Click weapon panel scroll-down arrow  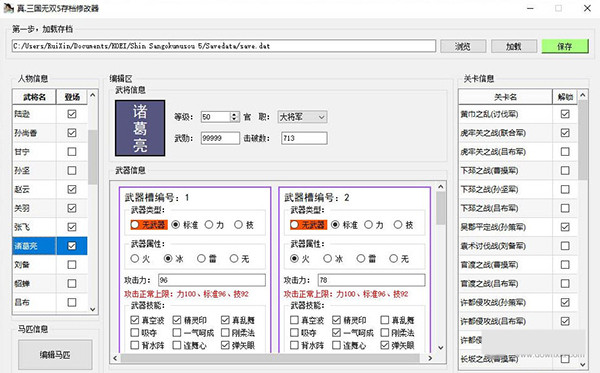(x=441, y=348)
